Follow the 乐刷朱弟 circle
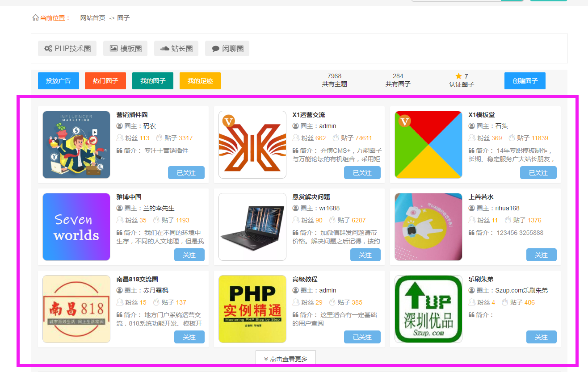The height and width of the screenshot is (372, 588). click(x=541, y=337)
